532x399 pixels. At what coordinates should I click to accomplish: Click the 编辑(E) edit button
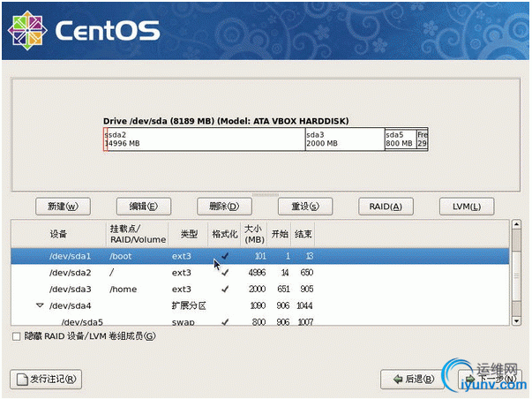[x=144, y=207]
